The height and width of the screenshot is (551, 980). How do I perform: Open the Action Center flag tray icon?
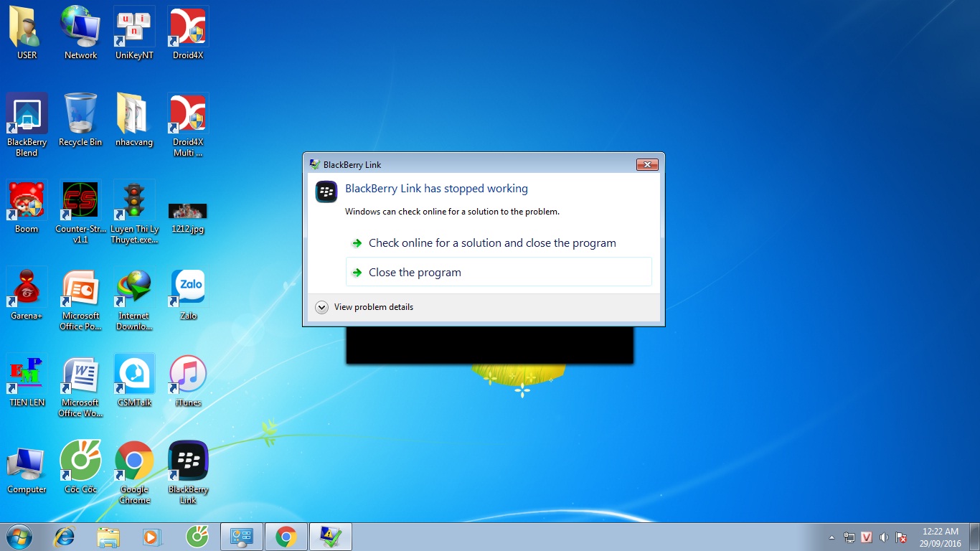[901, 537]
